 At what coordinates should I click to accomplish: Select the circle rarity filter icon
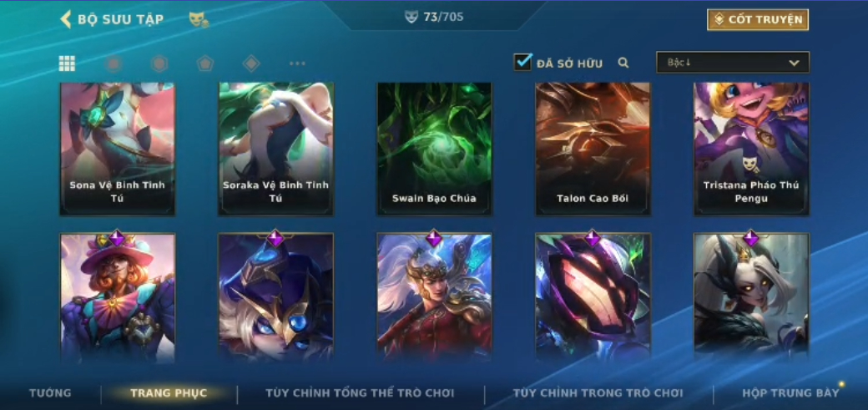tap(114, 63)
